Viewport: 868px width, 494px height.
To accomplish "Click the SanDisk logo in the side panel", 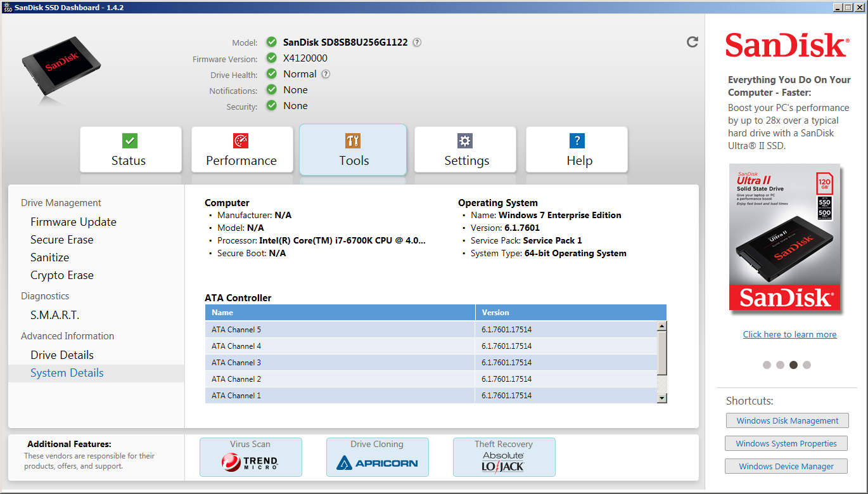I will 786,46.
